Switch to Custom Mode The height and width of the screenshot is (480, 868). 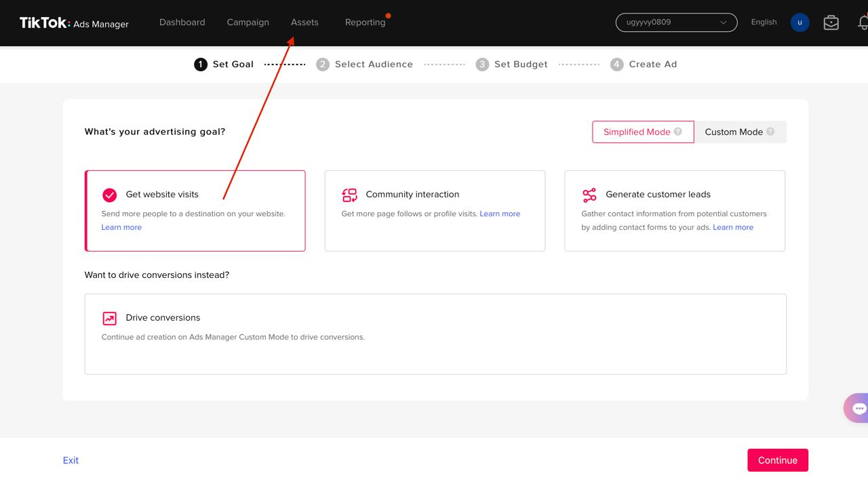pos(740,132)
